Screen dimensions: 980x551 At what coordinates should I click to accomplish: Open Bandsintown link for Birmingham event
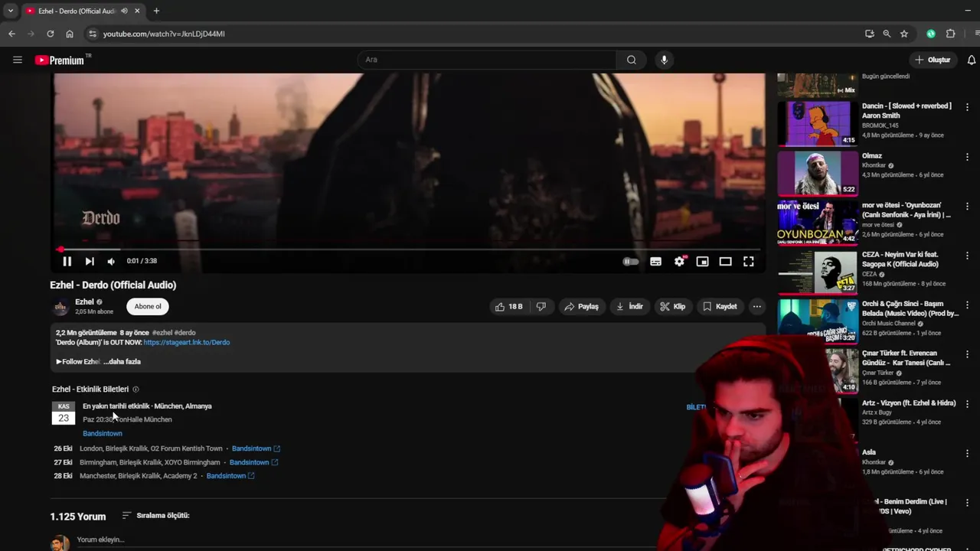tap(253, 462)
